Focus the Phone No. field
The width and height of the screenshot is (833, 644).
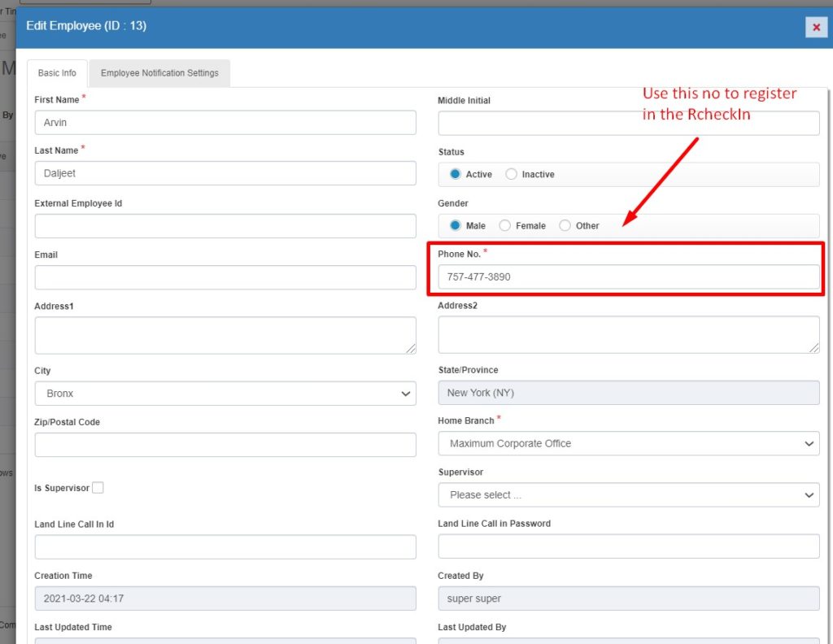tap(628, 277)
